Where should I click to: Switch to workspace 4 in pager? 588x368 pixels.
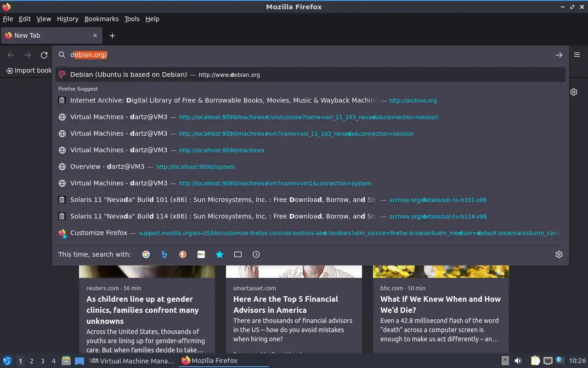[54, 361]
